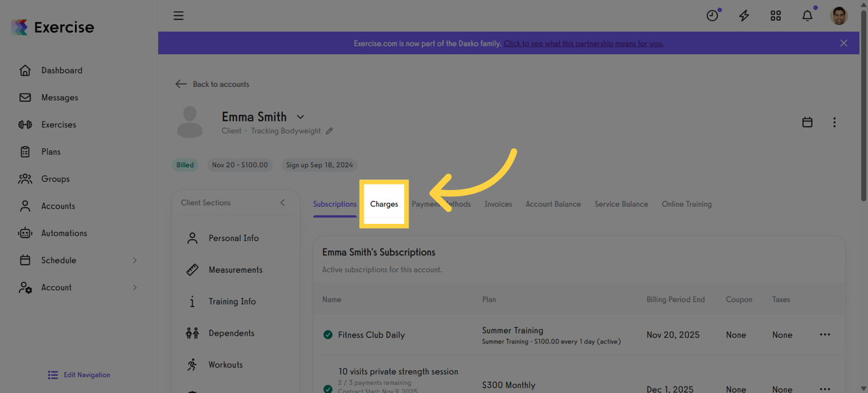Select the Exercises sidebar icon
This screenshot has height=393, width=868.
(x=25, y=124)
